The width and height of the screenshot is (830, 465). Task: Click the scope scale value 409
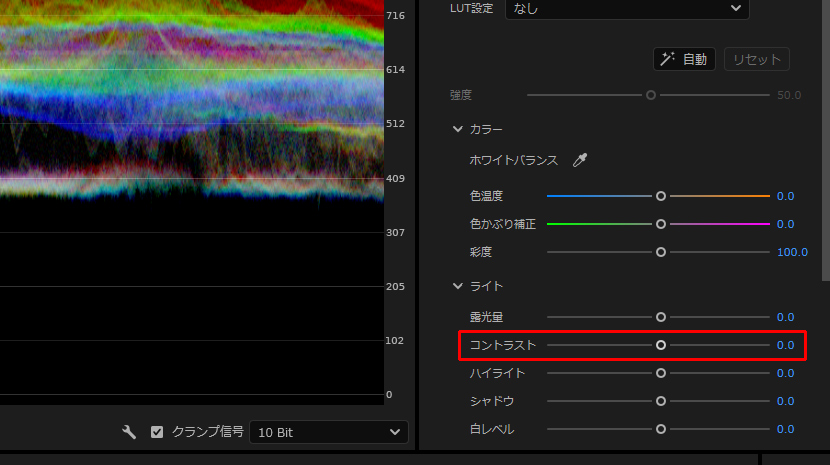pos(395,178)
